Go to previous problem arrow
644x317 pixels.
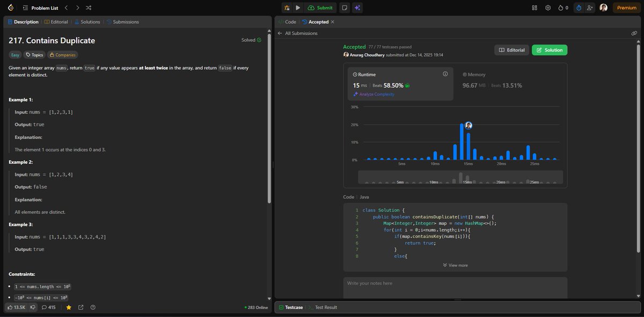click(x=66, y=8)
